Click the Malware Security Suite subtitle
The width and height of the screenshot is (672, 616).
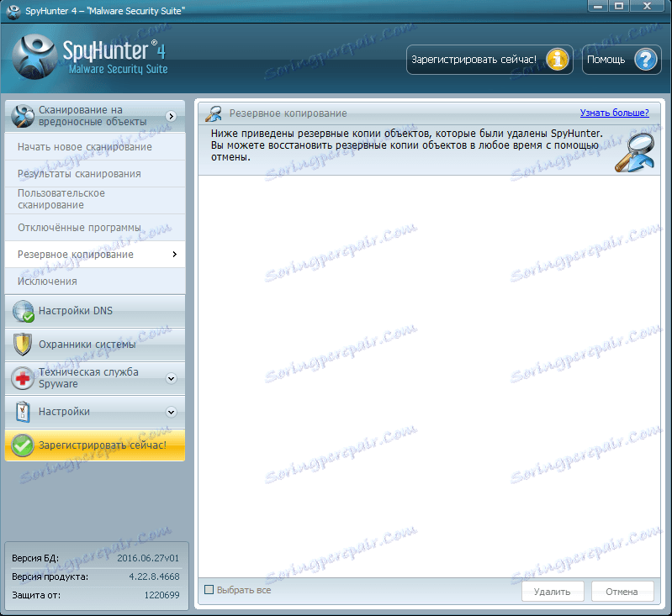pos(119,69)
